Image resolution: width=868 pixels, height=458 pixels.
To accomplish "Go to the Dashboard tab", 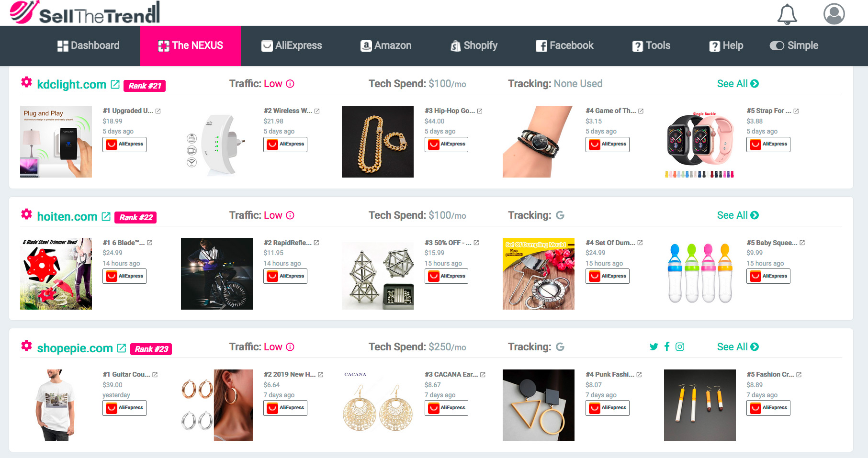I will click(88, 45).
